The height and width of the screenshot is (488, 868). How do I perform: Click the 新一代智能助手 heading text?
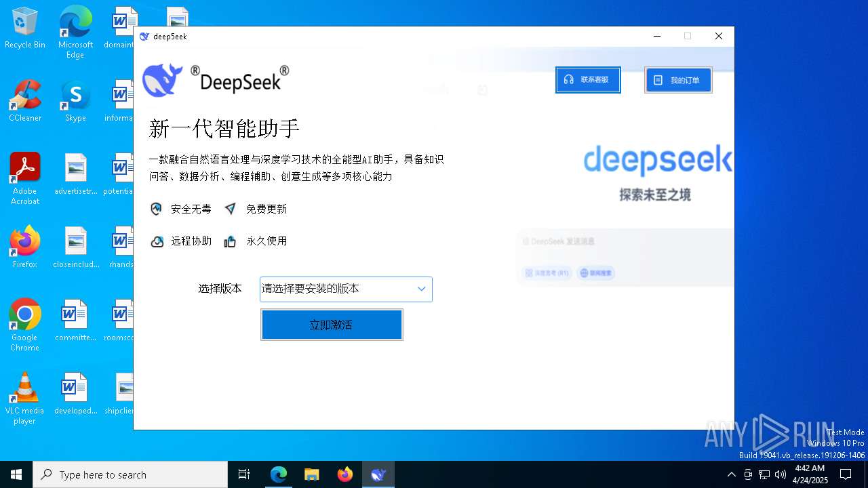[224, 129]
